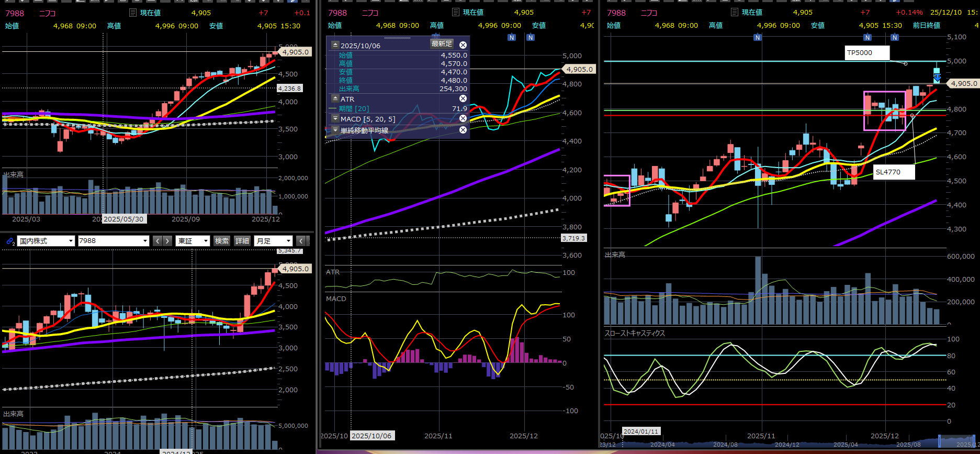Click the 詳細 details button
Screen dimensions: 980x454
[x=242, y=241]
